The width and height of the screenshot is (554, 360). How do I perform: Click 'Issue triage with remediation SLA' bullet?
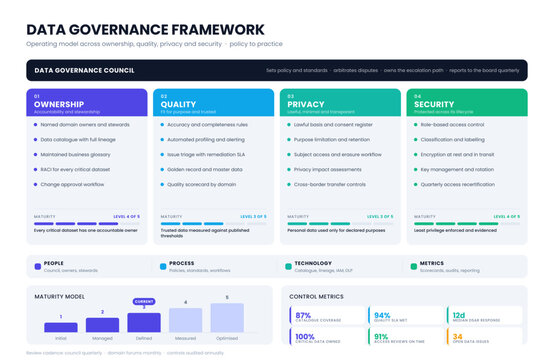point(206,154)
